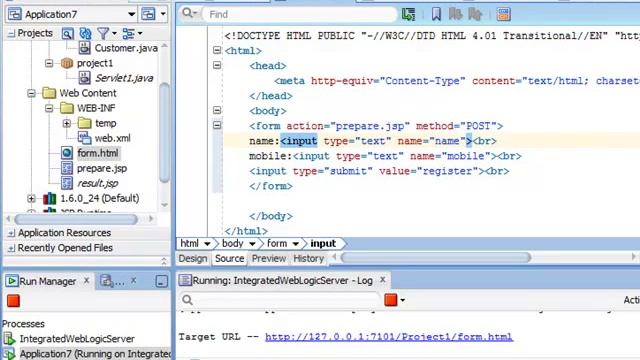Screen dimensions: 640x360
Task: Close the Run Manager tab
Action: tap(87, 280)
